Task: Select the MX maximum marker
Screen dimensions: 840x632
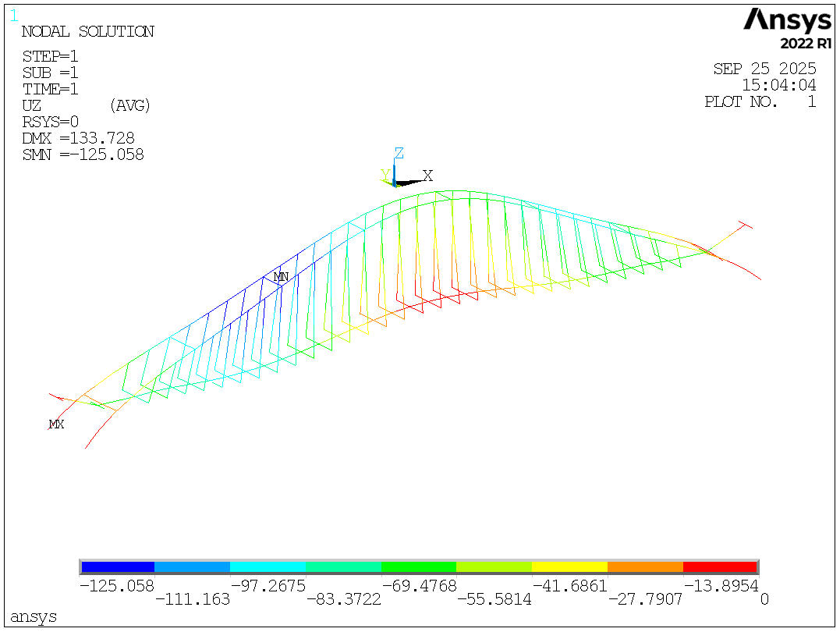Action: (x=56, y=424)
